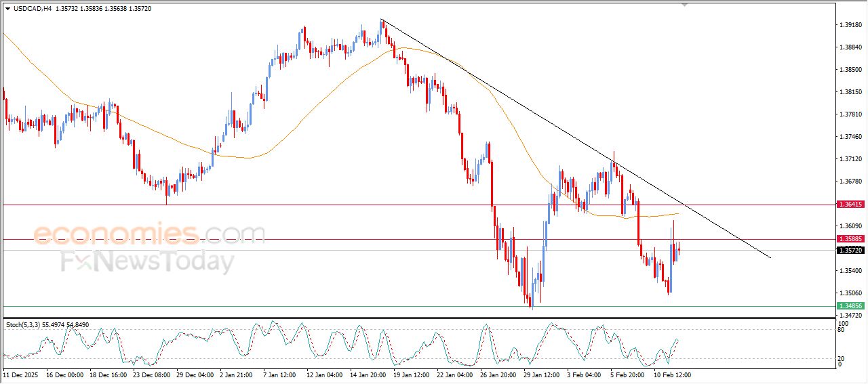
Task: Click the 29 Jan 12:00 time label
Action: 540,375
